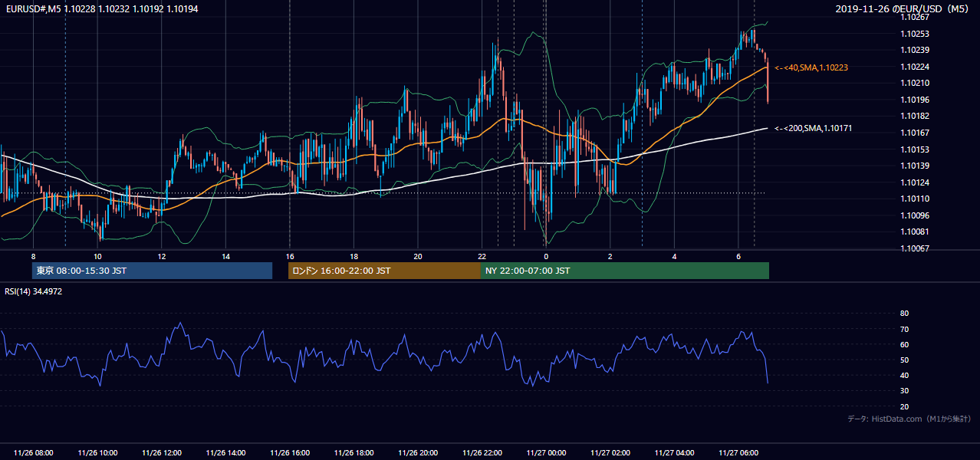Click the 11/27 00:00 time label
The height and width of the screenshot is (460, 980).
[x=546, y=453]
